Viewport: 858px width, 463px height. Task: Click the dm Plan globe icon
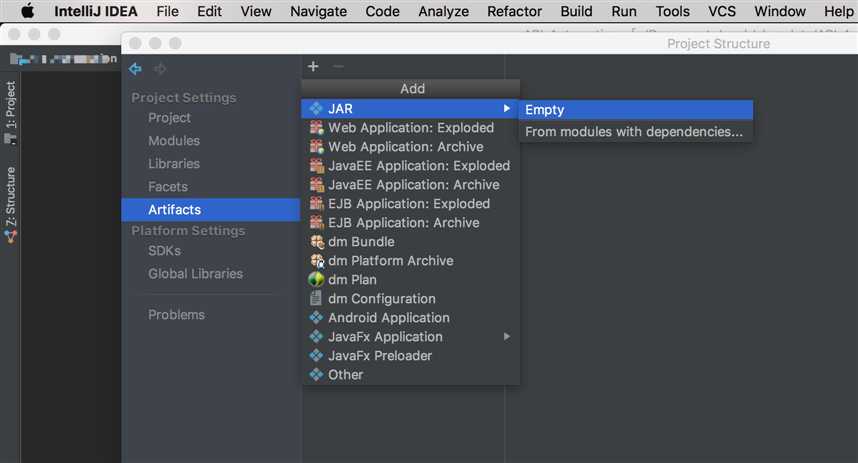[316, 280]
